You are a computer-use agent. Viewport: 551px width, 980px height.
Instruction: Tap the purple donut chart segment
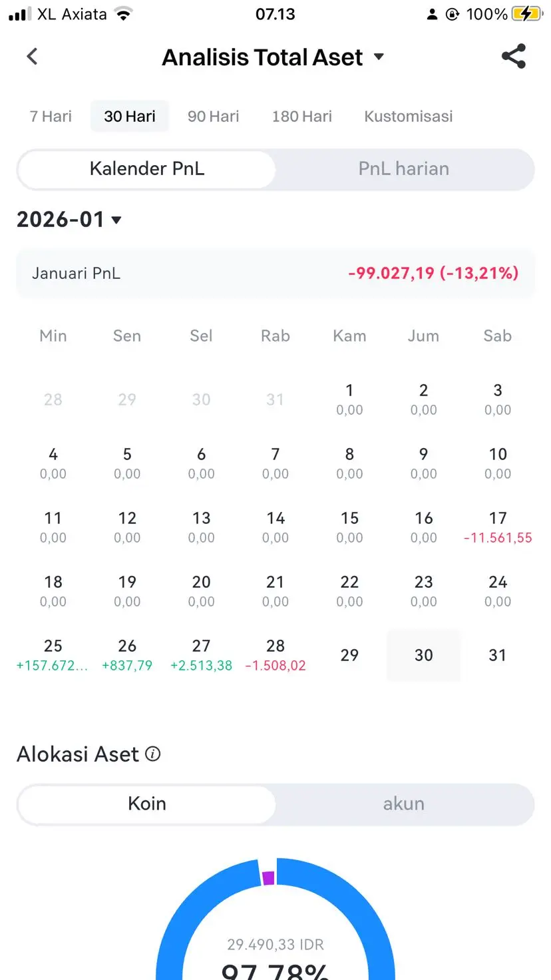(268, 878)
